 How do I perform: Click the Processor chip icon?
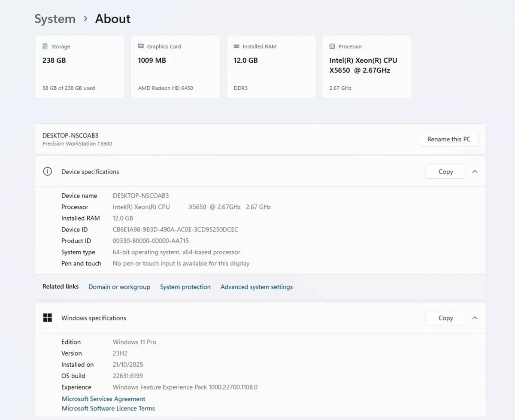(332, 46)
